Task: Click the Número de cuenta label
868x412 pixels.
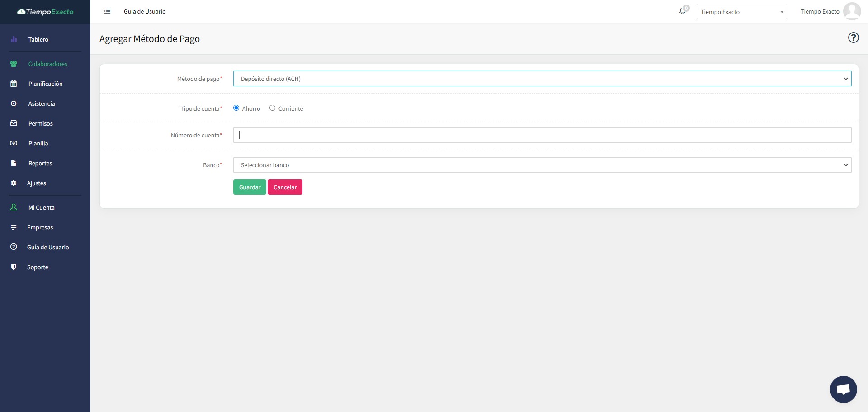Action: point(196,135)
